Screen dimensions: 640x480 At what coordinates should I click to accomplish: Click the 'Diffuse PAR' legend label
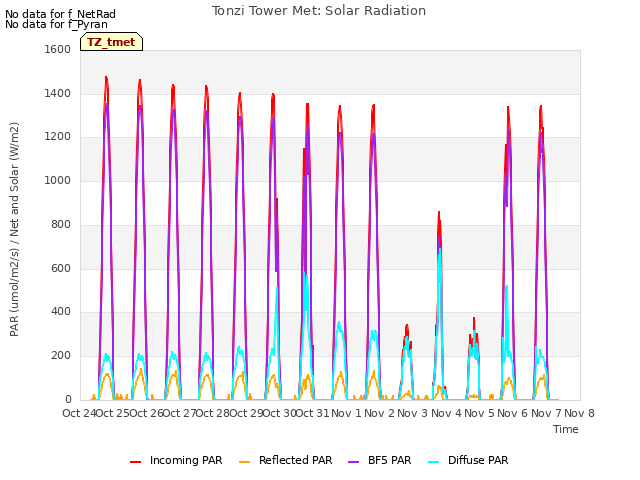478,460
